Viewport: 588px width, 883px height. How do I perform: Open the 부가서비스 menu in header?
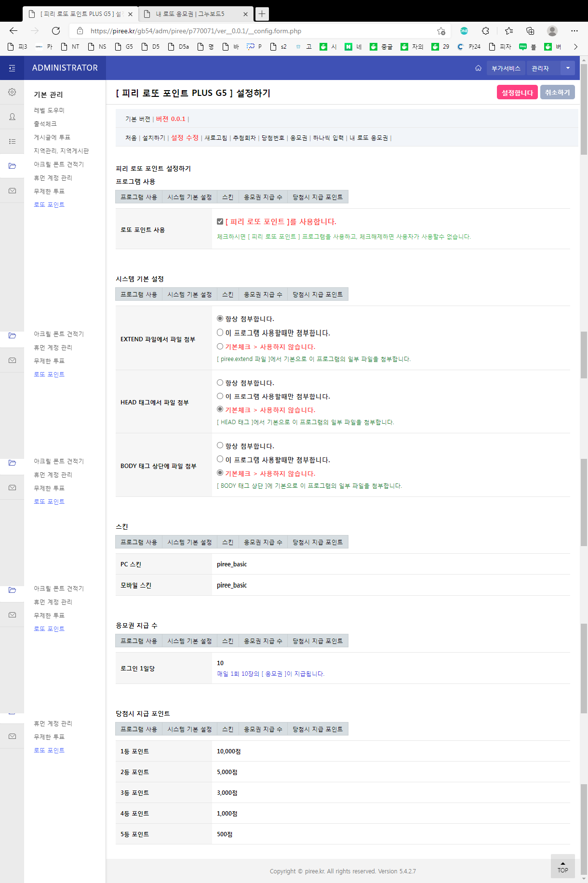[x=506, y=68]
